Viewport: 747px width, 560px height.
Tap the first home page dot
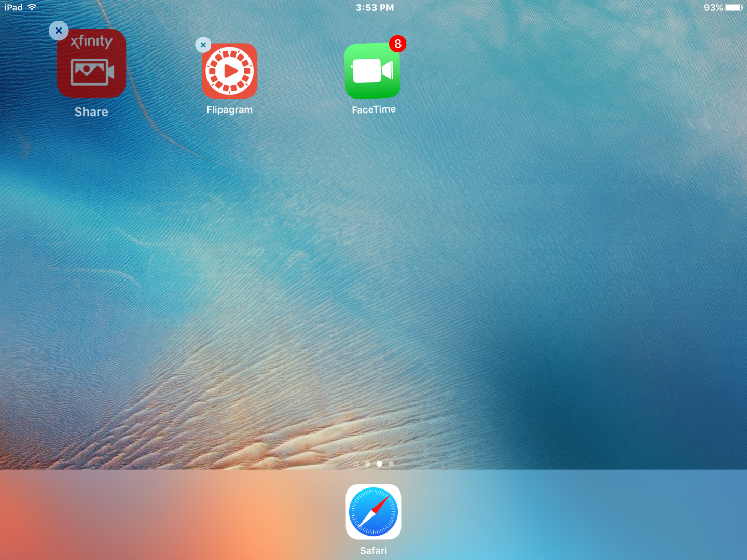point(368,464)
